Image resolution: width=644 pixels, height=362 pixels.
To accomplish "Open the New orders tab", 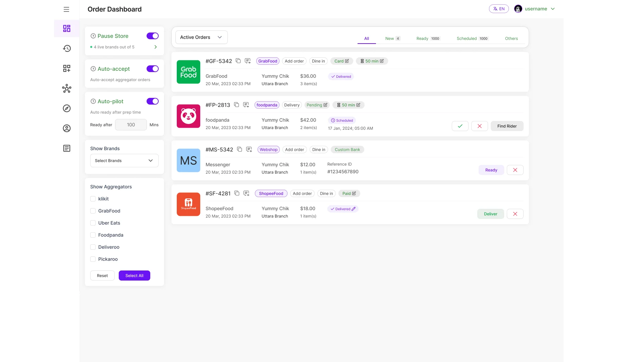I will pos(389,38).
